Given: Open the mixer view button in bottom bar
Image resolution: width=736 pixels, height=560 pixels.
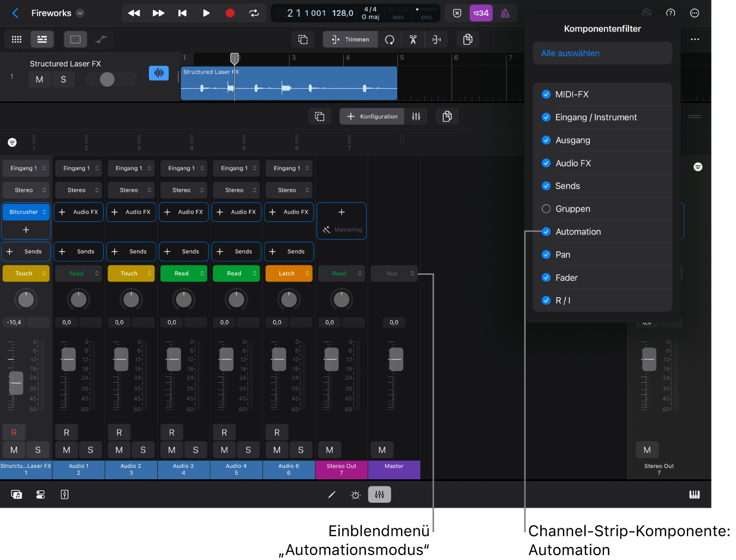Looking at the screenshot, I should [x=380, y=495].
